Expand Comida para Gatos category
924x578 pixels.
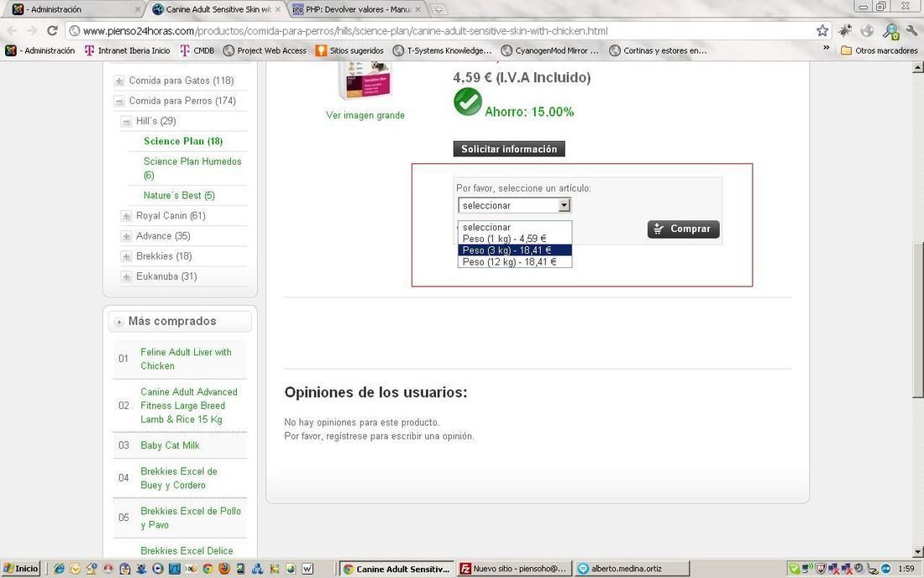[119, 81]
